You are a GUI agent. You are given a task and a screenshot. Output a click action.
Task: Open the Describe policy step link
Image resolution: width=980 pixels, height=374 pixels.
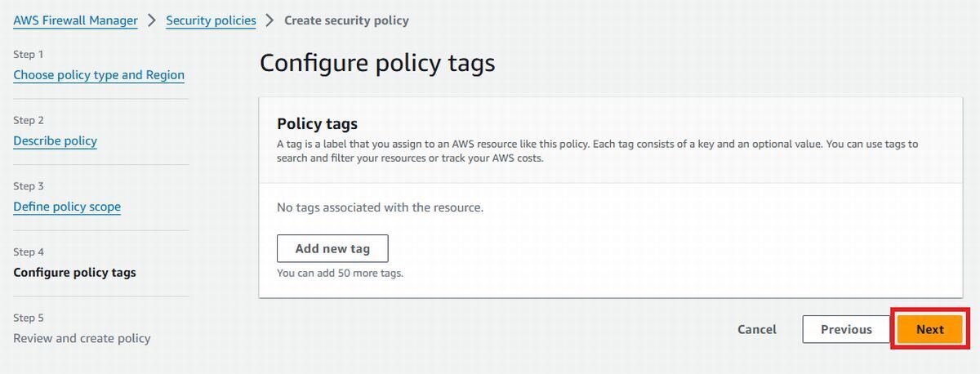pyautogui.click(x=55, y=141)
